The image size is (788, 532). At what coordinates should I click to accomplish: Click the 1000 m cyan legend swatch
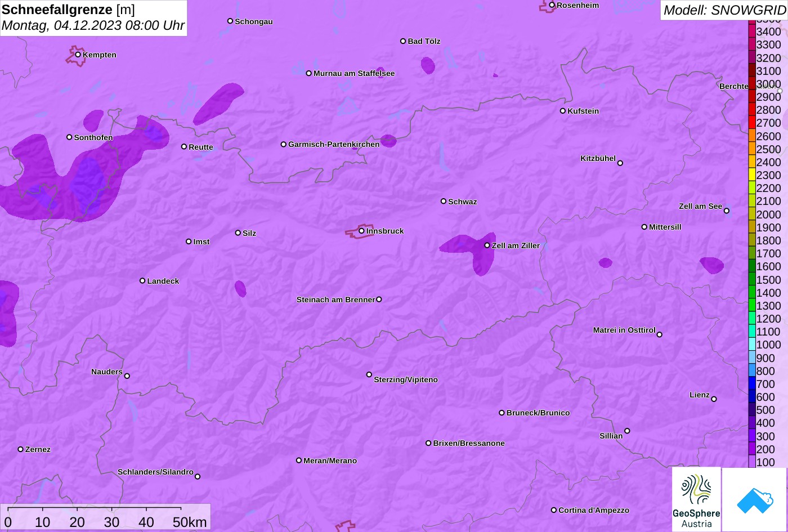(751, 345)
